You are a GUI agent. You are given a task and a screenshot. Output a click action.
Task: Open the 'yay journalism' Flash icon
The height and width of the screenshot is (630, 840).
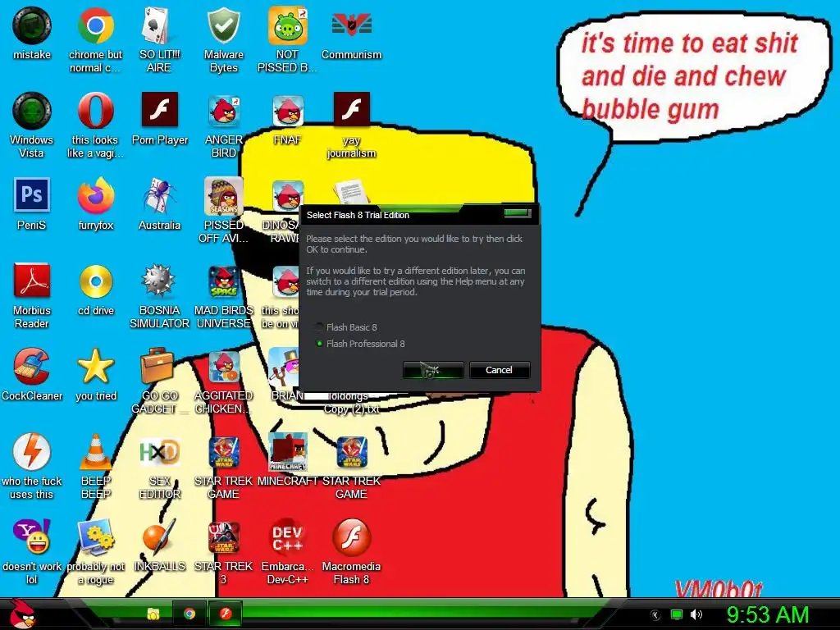coord(351,110)
